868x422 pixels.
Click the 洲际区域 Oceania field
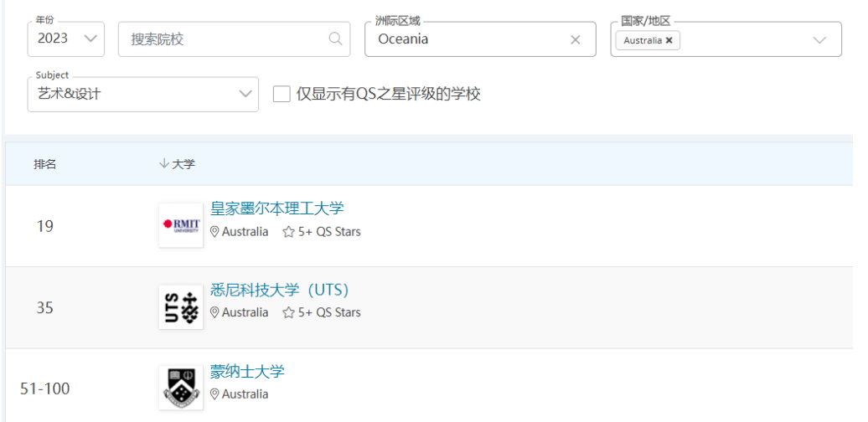coord(480,39)
